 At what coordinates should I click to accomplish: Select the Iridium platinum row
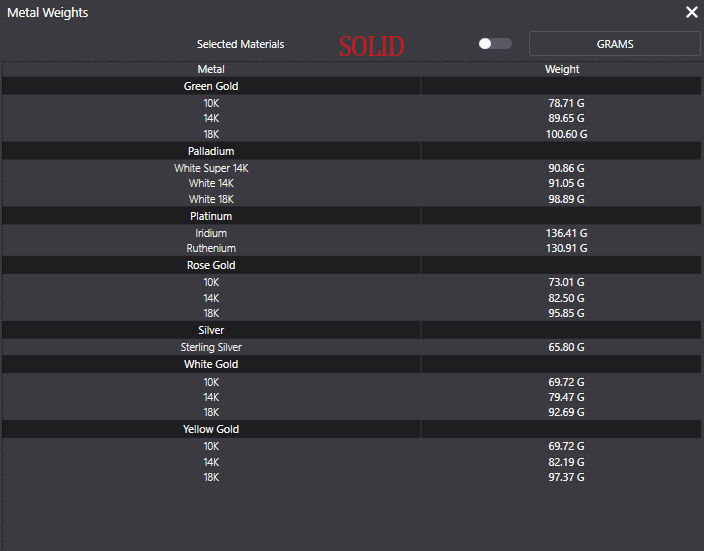pyautogui.click(x=211, y=233)
